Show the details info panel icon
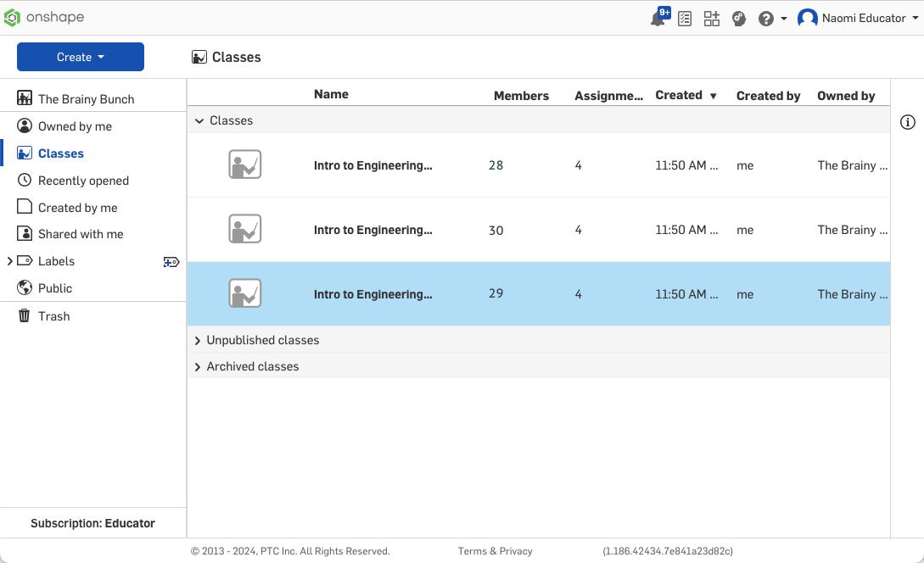 [907, 122]
